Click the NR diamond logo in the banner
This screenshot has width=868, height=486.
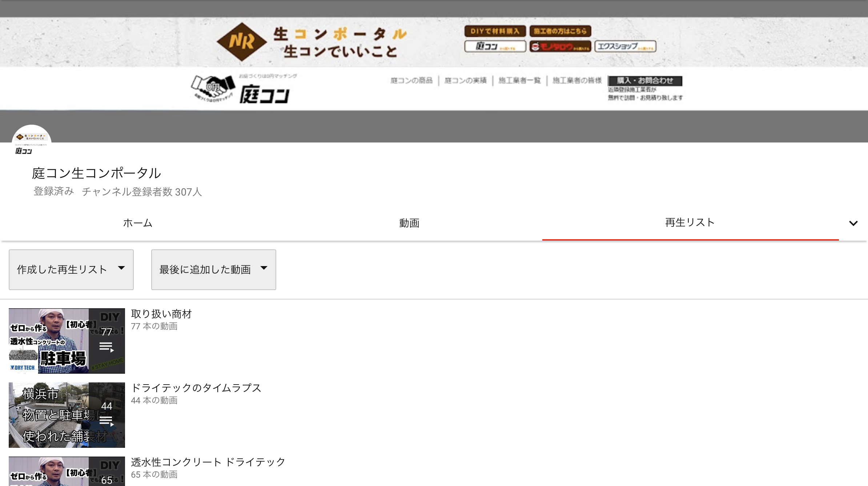241,42
